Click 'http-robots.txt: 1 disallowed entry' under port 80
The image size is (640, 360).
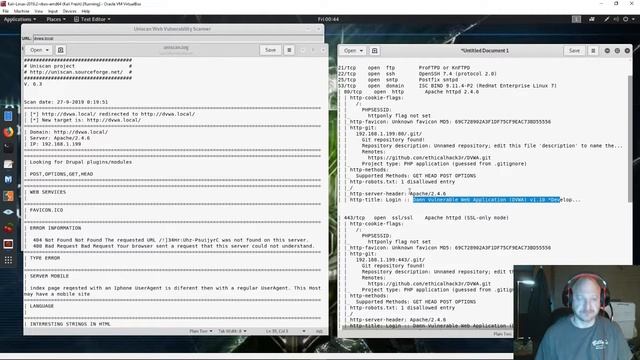click(x=402, y=182)
